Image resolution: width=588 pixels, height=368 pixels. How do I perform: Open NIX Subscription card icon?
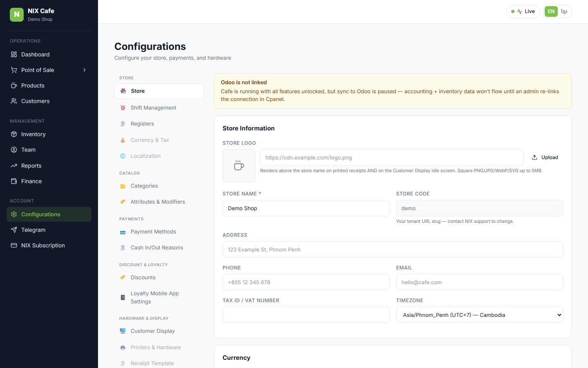coord(14,245)
